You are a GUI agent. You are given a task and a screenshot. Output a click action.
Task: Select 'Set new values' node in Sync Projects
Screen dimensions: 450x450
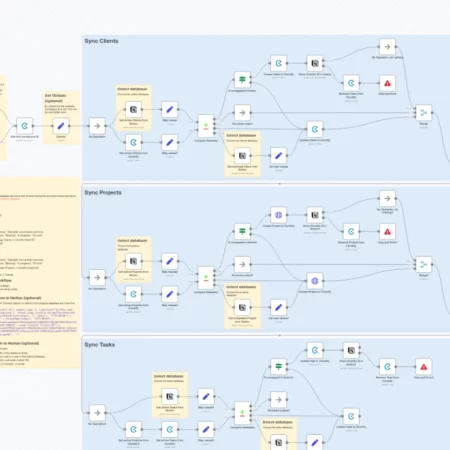point(279,307)
